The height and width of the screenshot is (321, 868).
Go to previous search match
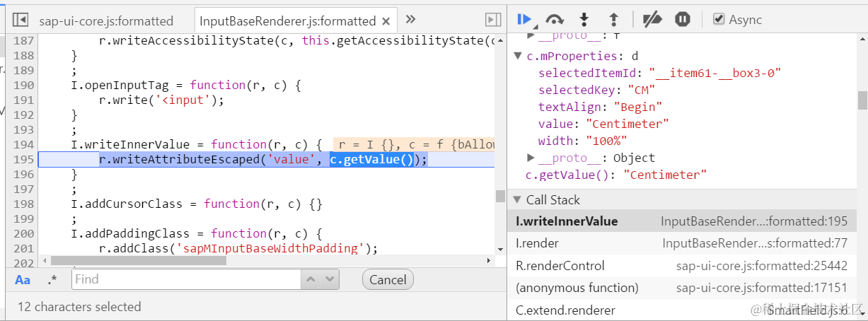point(311,279)
